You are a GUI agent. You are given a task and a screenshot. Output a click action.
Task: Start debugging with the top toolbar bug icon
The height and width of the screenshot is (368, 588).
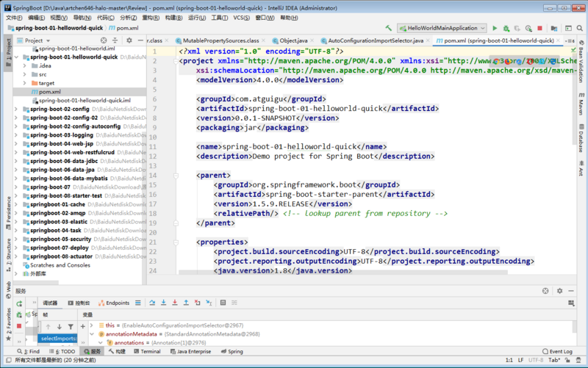pyautogui.click(x=506, y=28)
